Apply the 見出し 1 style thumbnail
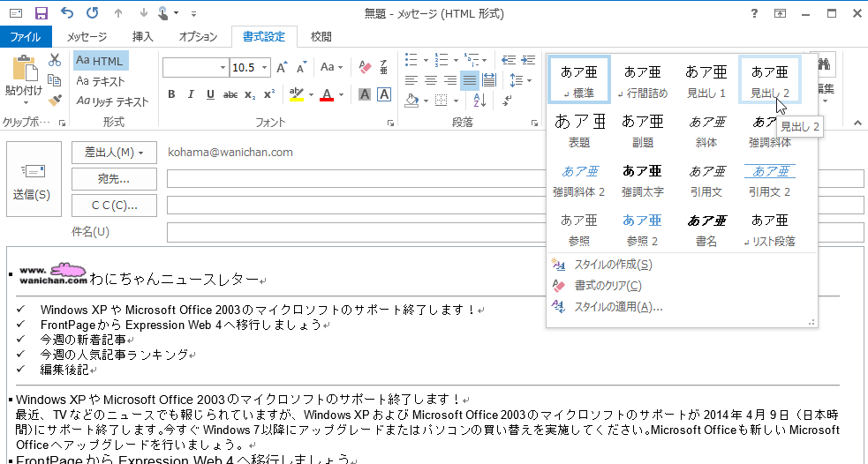The height and width of the screenshot is (464, 868). click(706, 80)
